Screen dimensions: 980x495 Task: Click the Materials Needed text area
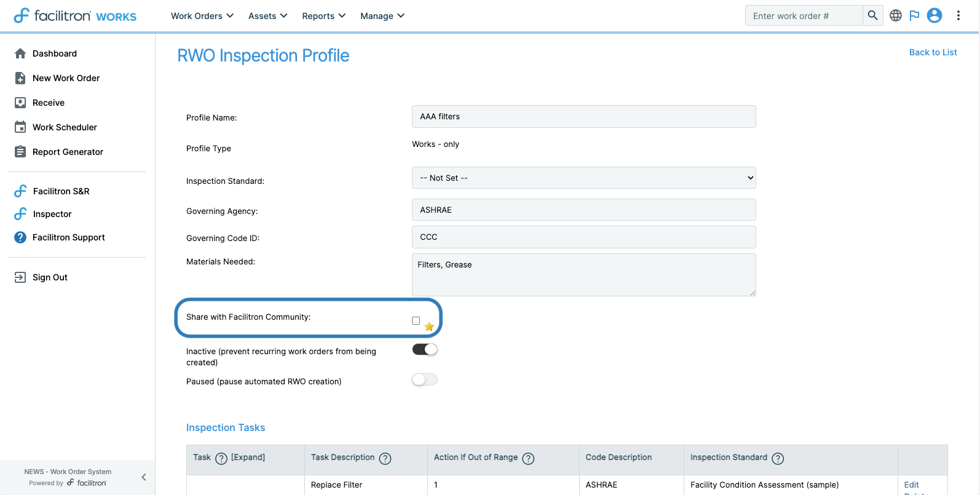(584, 275)
